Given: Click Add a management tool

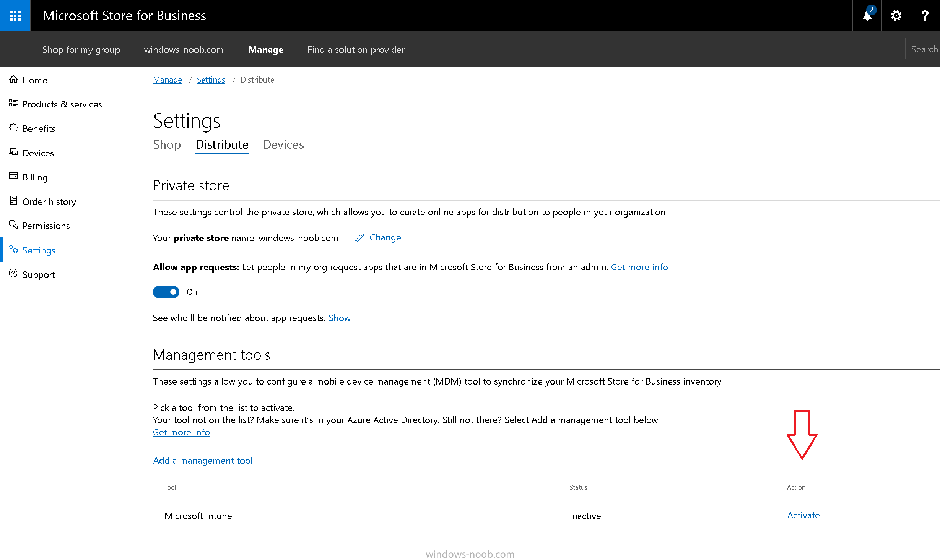Looking at the screenshot, I should pyautogui.click(x=203, y=461).
